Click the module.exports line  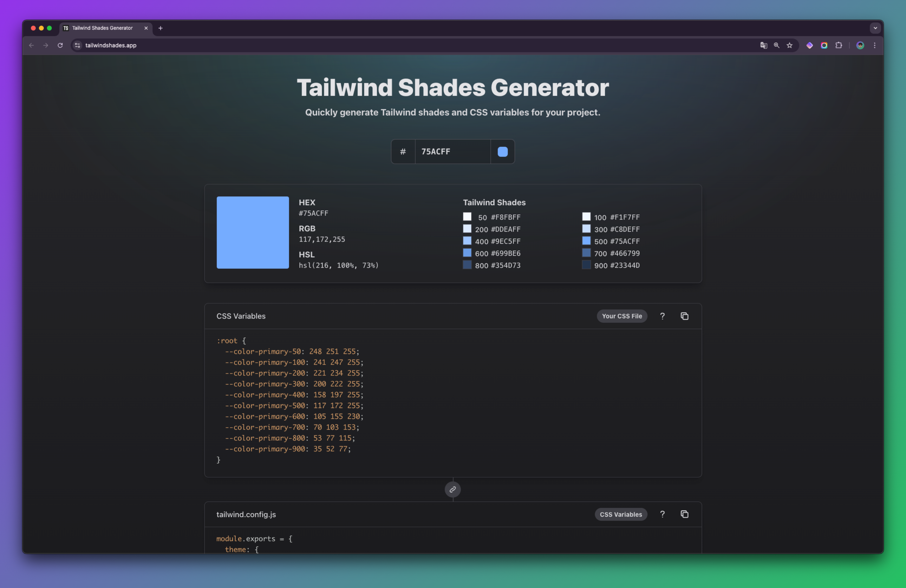click(254, 539)
